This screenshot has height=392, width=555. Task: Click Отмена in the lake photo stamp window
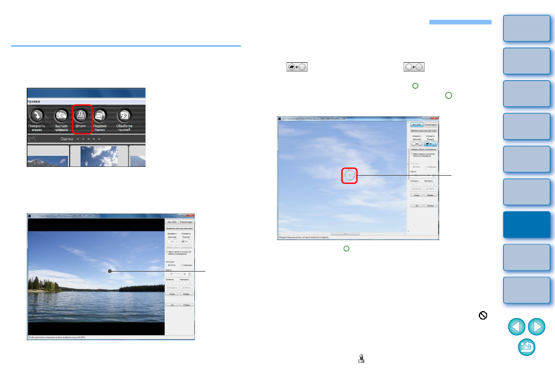click(187, 305)
